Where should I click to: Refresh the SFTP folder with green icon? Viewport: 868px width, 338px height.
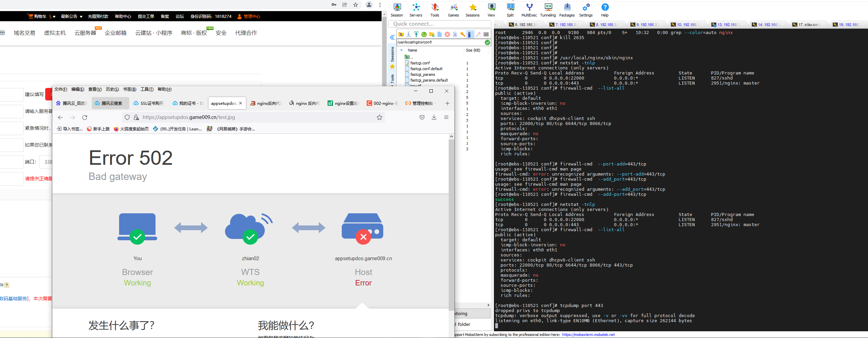pos(424,34)
